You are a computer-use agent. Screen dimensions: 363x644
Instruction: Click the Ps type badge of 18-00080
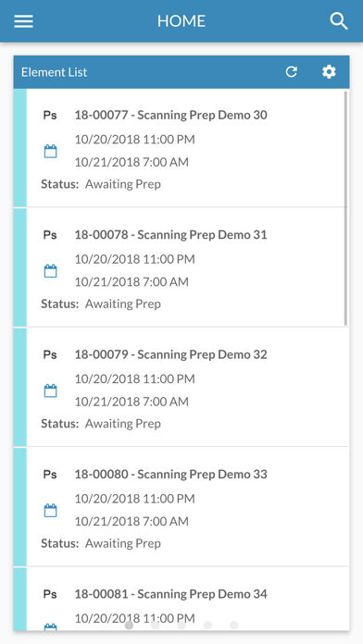coord(50,475)
